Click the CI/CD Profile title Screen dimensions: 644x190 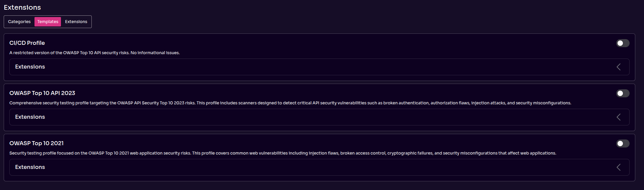click(27, 43)
